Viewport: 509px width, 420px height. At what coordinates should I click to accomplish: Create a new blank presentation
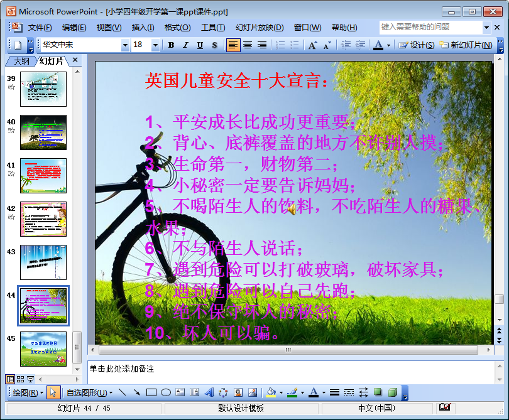point(18,45)
